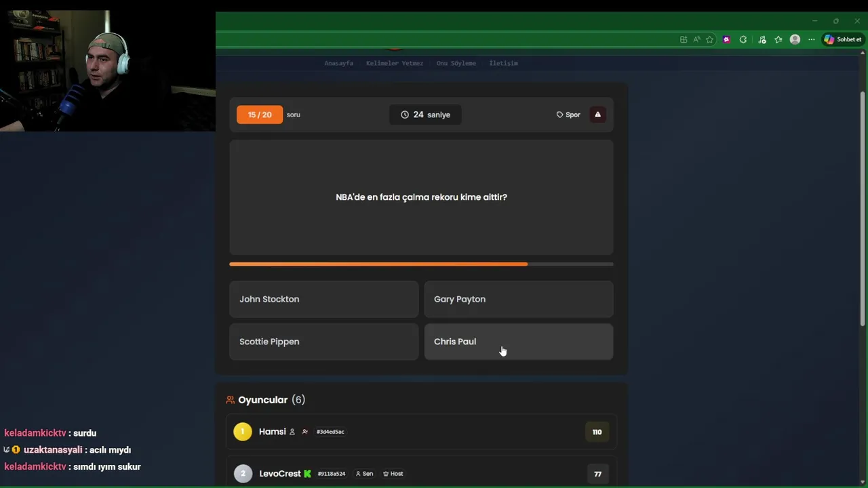Open the Anasayfa nav link
This screenshot has width=868, height=488.
tap(338, 63)
